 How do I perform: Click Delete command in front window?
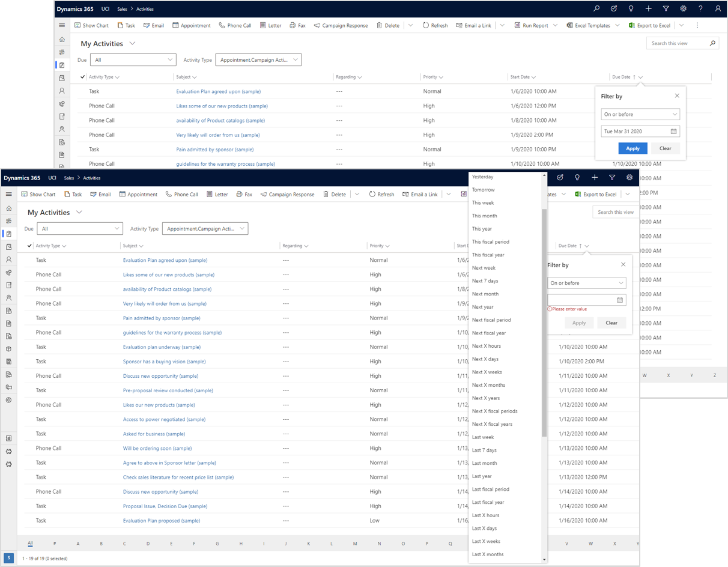click(335, 194)
